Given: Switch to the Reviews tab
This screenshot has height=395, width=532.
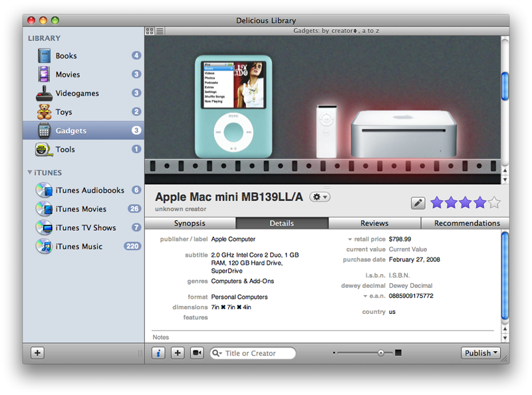Looking at the screenshot, I should click(374, 223).
